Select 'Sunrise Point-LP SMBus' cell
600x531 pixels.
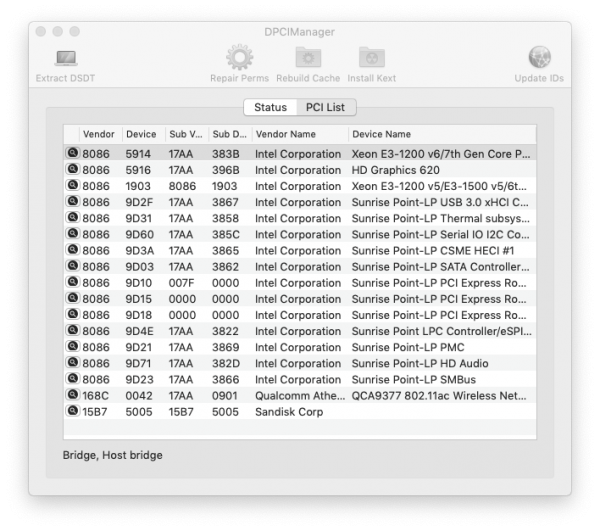(414, 380)
